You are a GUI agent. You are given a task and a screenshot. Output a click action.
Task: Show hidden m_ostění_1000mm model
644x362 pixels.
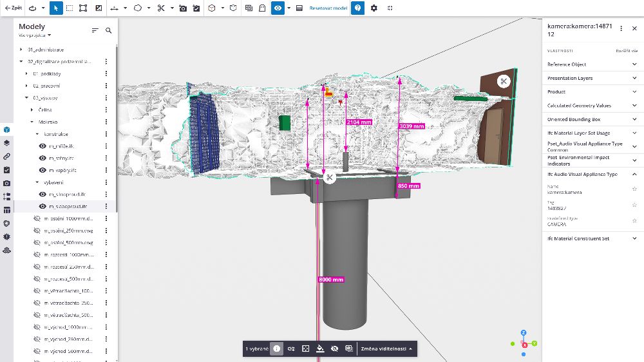point(37,218)
